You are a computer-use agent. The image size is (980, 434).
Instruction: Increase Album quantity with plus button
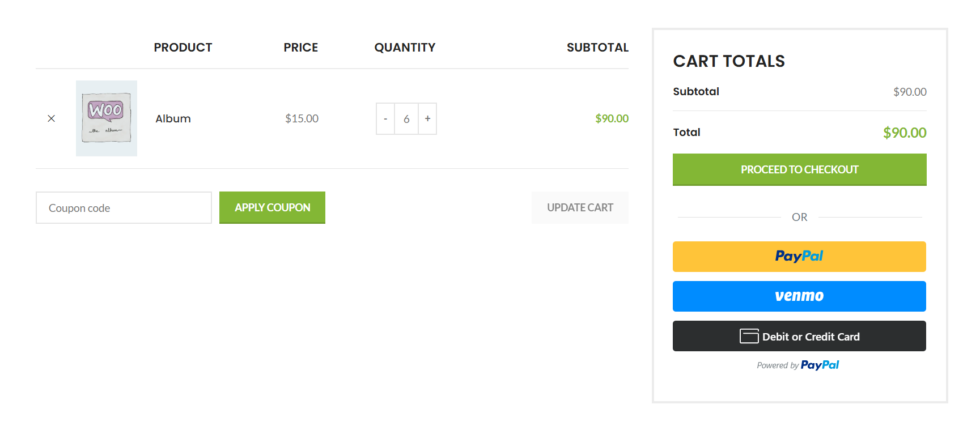(x=428, y=118)
